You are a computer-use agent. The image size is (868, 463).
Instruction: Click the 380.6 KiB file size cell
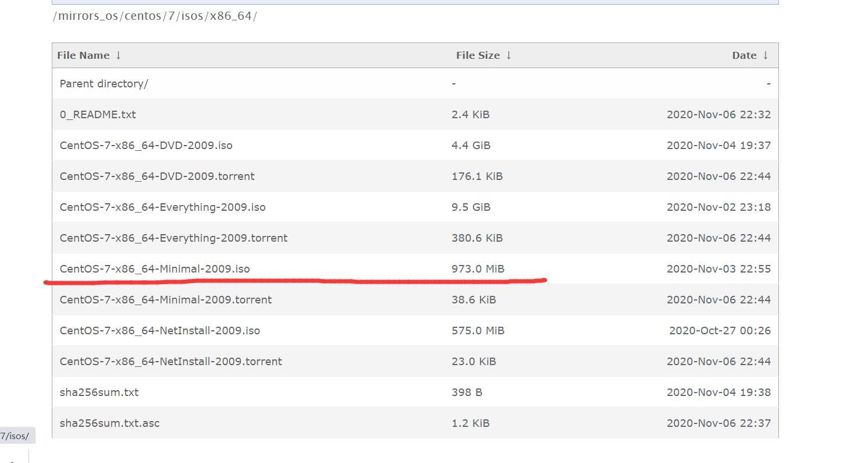477,238
